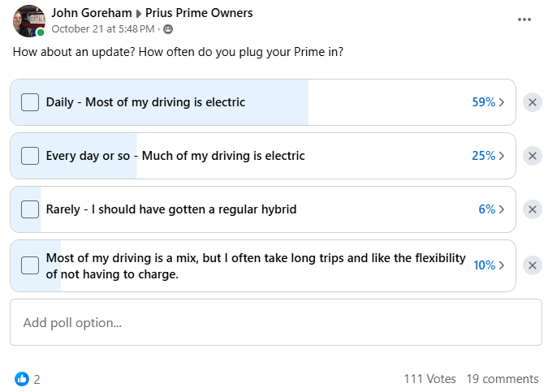Check the mix with long trips option
Viewport: 548px width, 392px height.
[30, 265]
